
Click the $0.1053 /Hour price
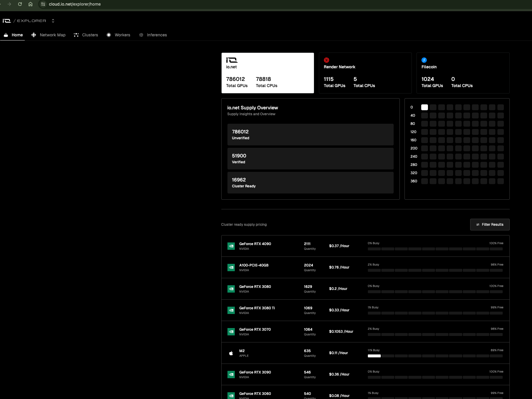[x=341, y=332]
